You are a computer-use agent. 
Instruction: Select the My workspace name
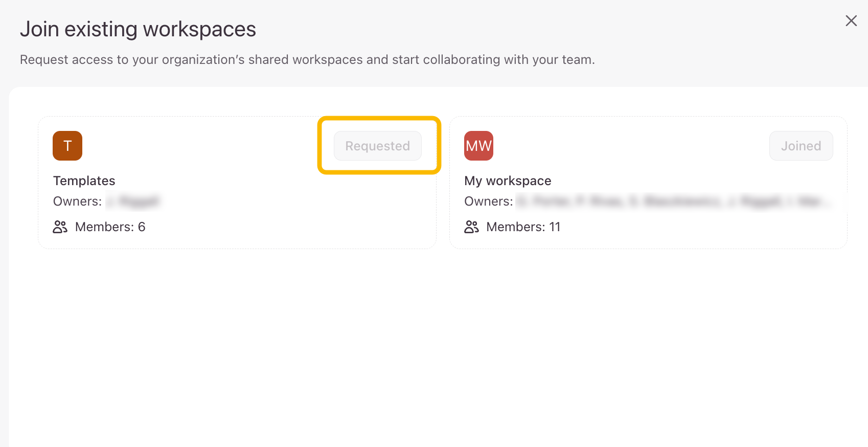click(508, 181)
